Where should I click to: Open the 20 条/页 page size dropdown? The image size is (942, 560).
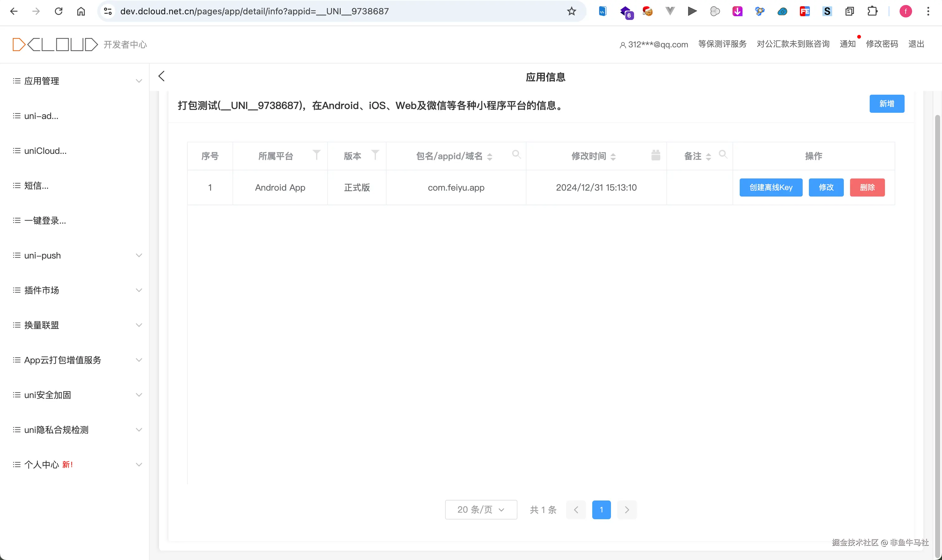point(481,510)
